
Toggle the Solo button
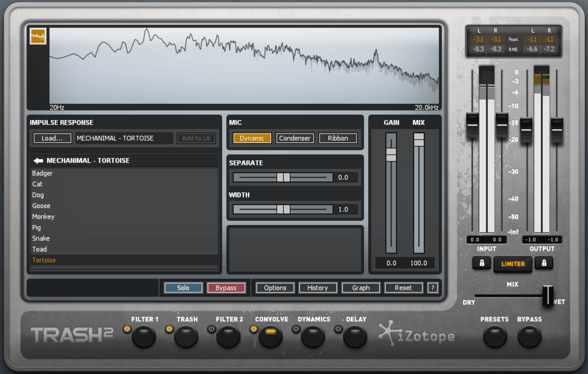(183, 288)
